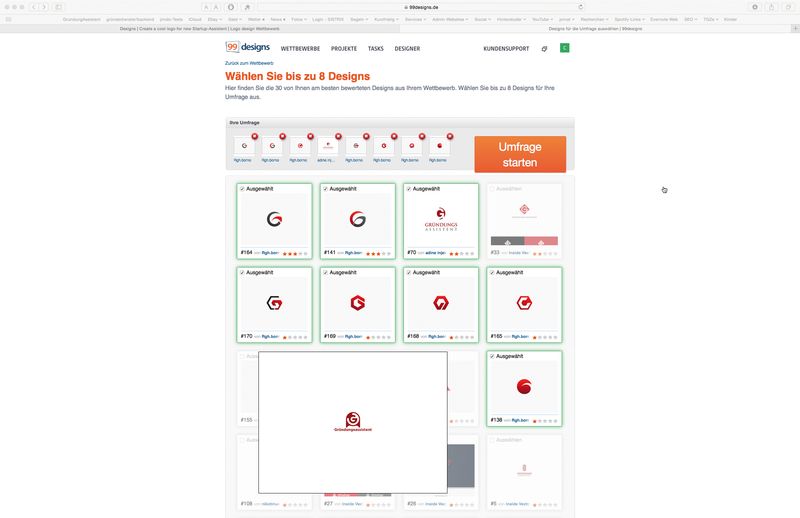Remove the first design from Ihre Umfrage
This screenshot has width=800, height=518.
point(254,136)
